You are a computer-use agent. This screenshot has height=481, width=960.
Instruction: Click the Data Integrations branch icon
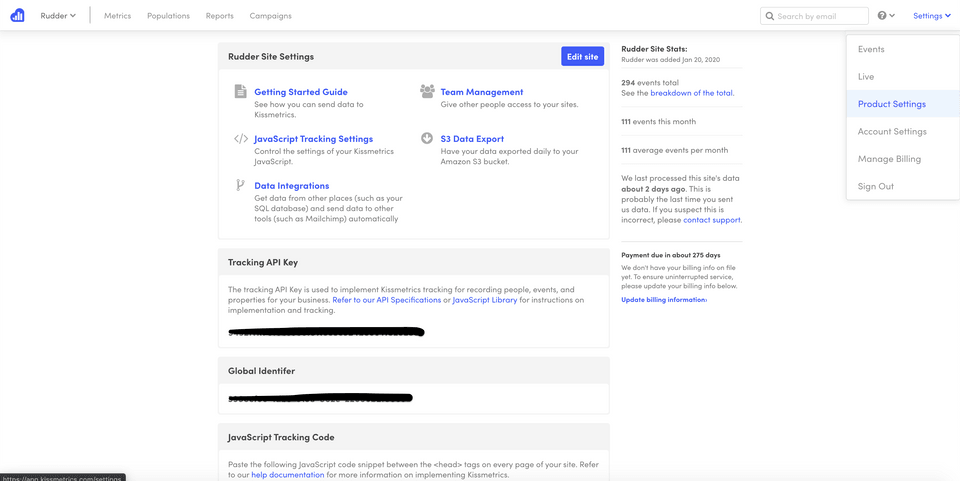point(240,185)
